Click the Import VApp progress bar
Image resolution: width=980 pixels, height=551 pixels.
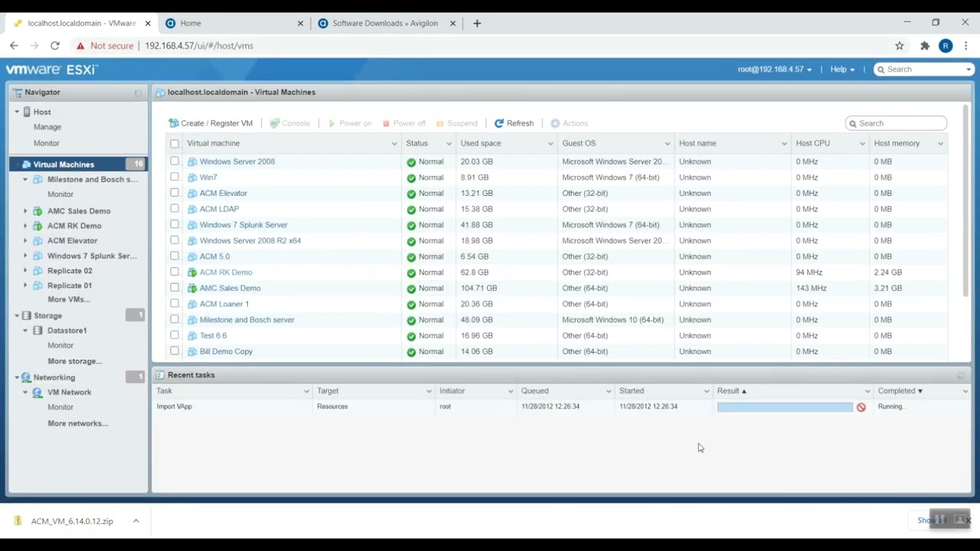[x=785, y=407]
